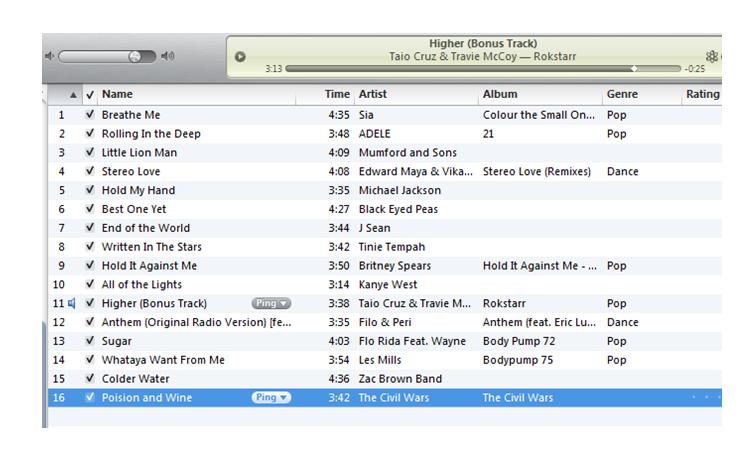The width and height of the screenshot is (750, 450).
Task: Uncheck the Hold My Hand checkbox
Action: click(90, 190)
